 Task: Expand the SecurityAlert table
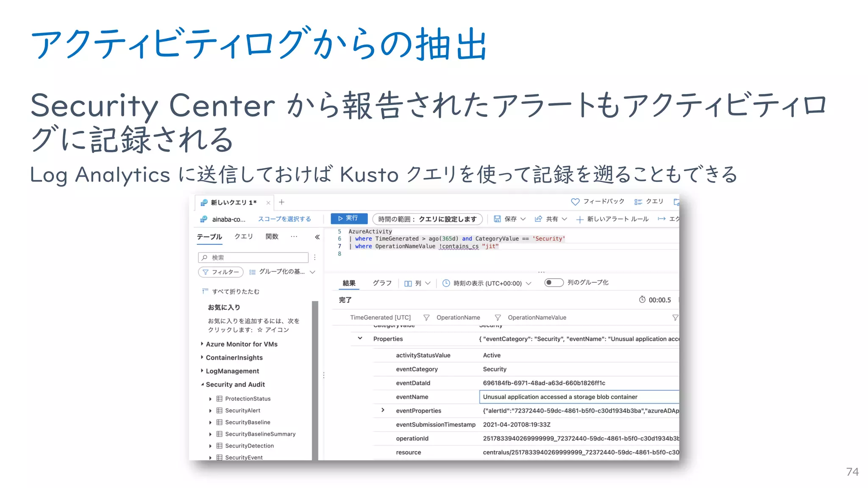click(210, 410)
